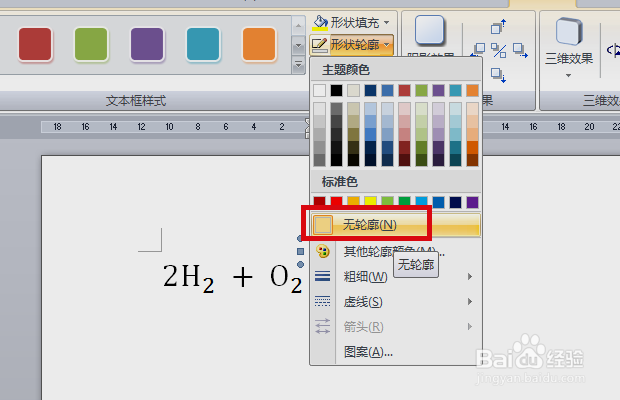The width and height of the screenshot is (620, 400).
Task: Select black theme color swatch
Action: click(336, 91)
